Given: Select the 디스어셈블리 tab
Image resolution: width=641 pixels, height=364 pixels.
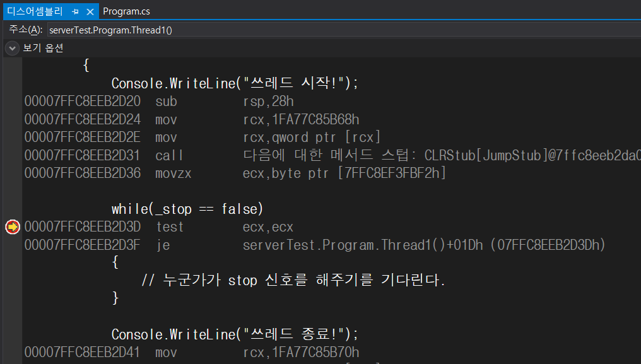Looking at the screenshot, I should (38, 11).
